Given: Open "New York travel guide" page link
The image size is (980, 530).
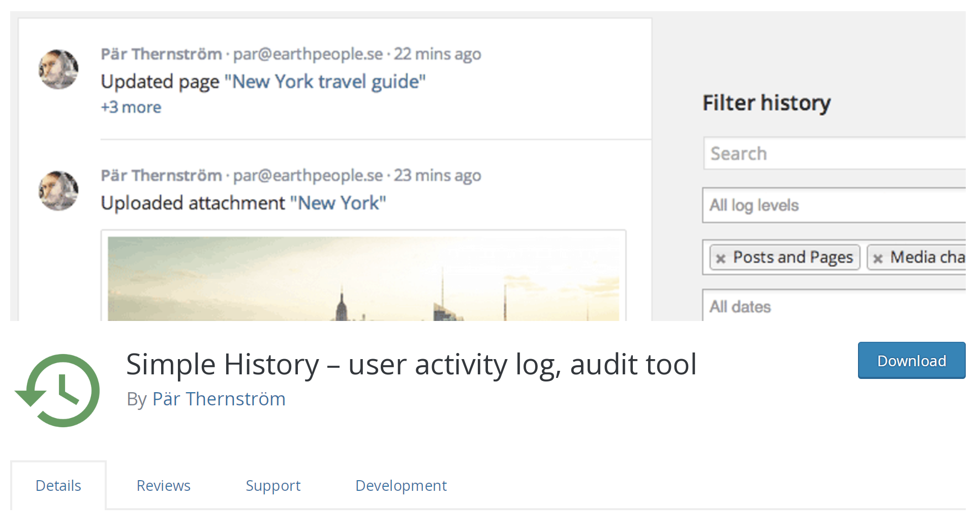Looking at the screenshot, I should 325,81.
